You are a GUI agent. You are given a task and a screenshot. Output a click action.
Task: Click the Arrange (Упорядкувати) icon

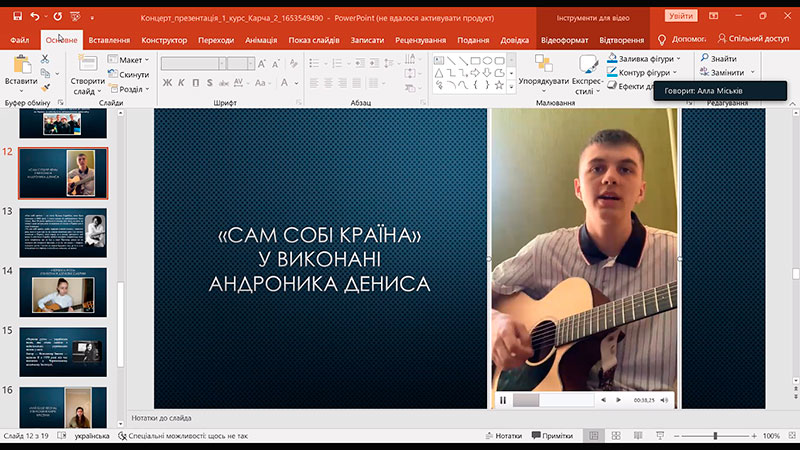coord(543,64)
